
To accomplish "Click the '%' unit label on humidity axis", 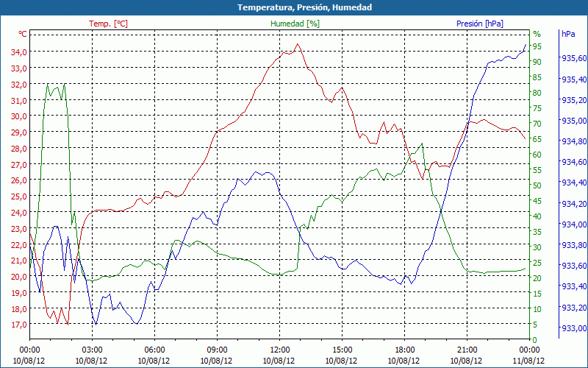I will click(x=537, y=34).
